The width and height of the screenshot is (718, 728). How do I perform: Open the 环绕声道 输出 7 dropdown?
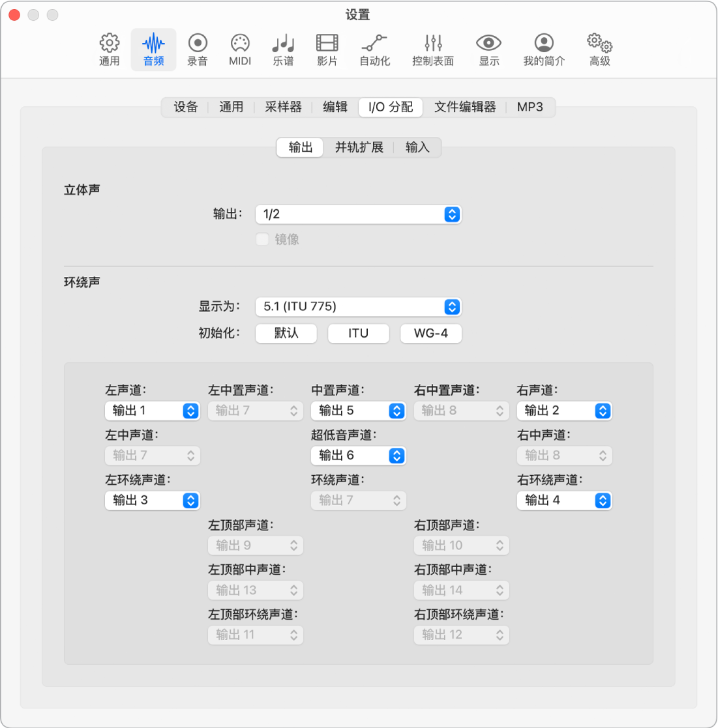(x=358, y=501)
